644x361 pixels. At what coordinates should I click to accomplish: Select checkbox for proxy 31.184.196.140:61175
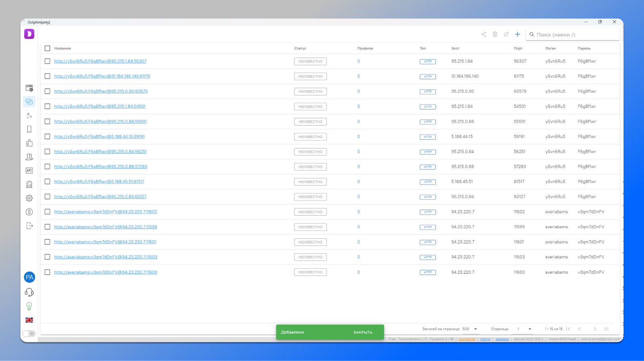click(x=47, y=76)
